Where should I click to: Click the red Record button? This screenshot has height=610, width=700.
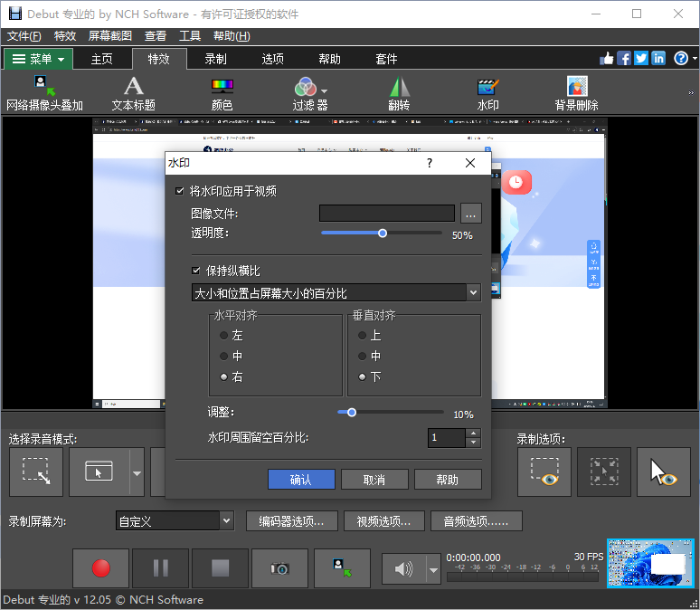pos(100,568)
